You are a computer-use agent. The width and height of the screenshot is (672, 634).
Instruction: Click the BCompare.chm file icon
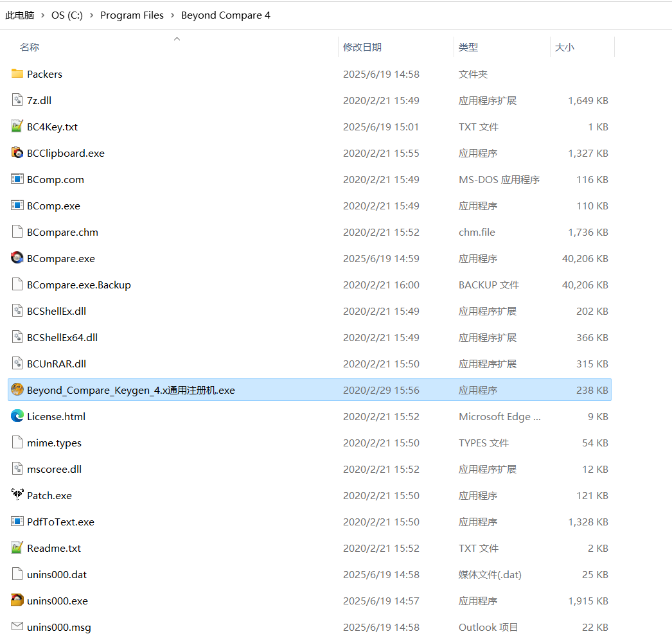coord(17,232)
